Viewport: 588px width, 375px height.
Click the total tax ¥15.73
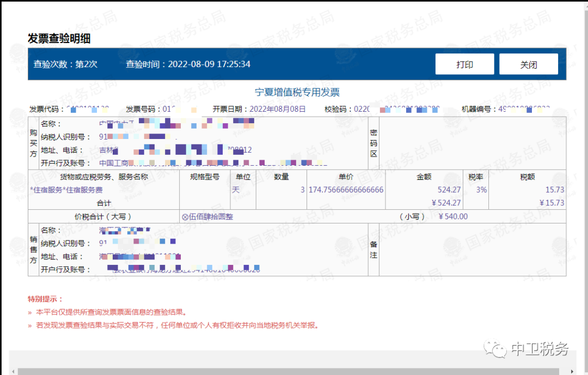(552, 203)
